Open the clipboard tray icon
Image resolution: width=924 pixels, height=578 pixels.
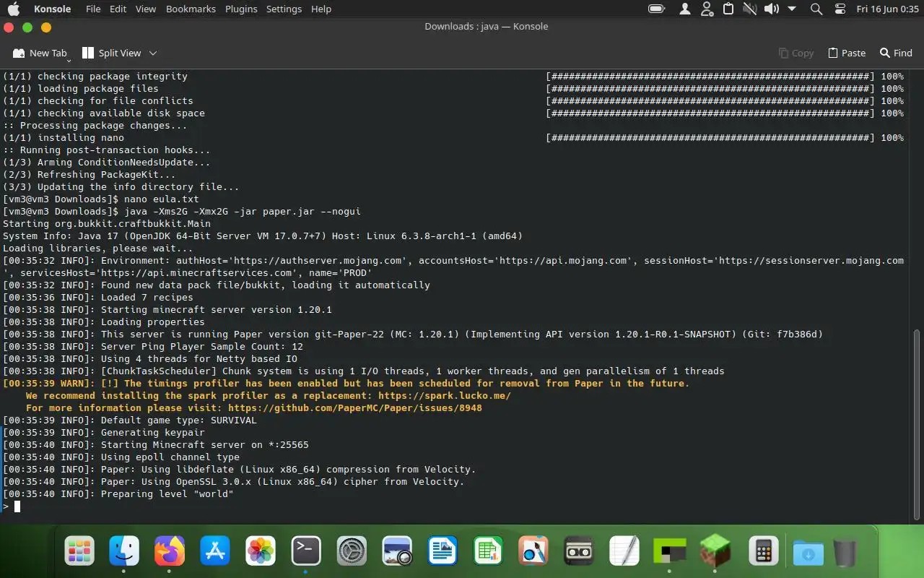pos(728,9)
